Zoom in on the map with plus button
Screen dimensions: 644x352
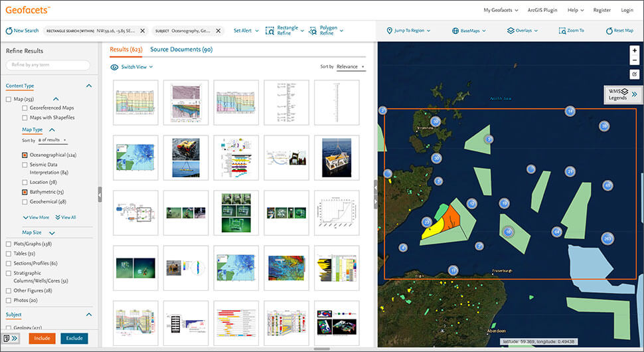point(634,50)
